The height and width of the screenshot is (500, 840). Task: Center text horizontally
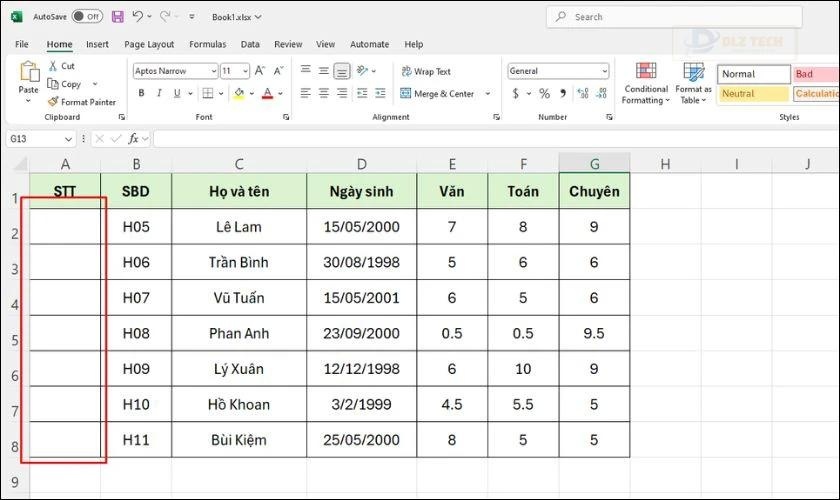click(324, 93)
